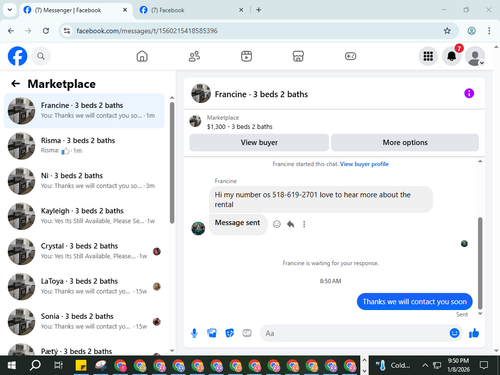Open the Facebook logo home link

click(x=17, y=56)
